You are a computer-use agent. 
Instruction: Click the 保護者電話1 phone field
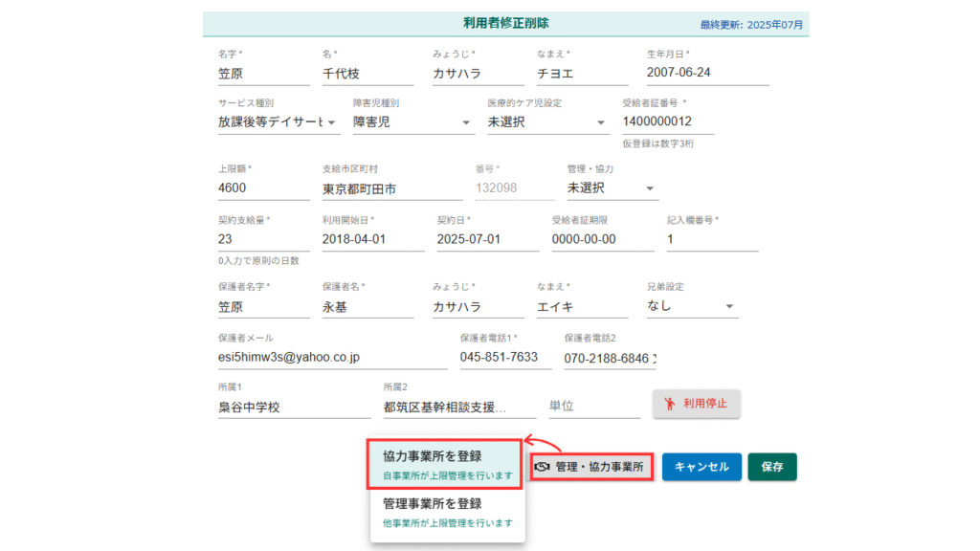(x=504, y=358)
